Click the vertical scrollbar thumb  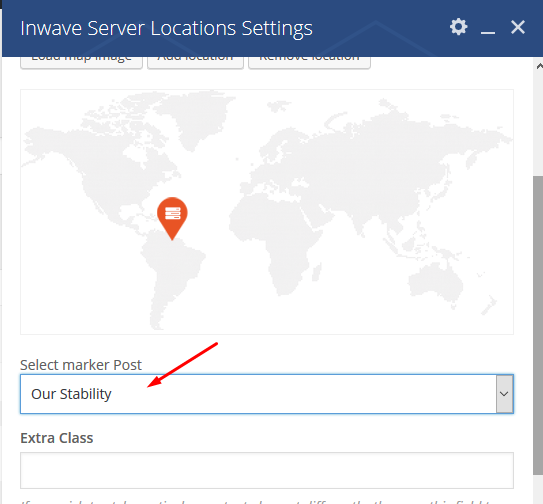pos(538,326)
